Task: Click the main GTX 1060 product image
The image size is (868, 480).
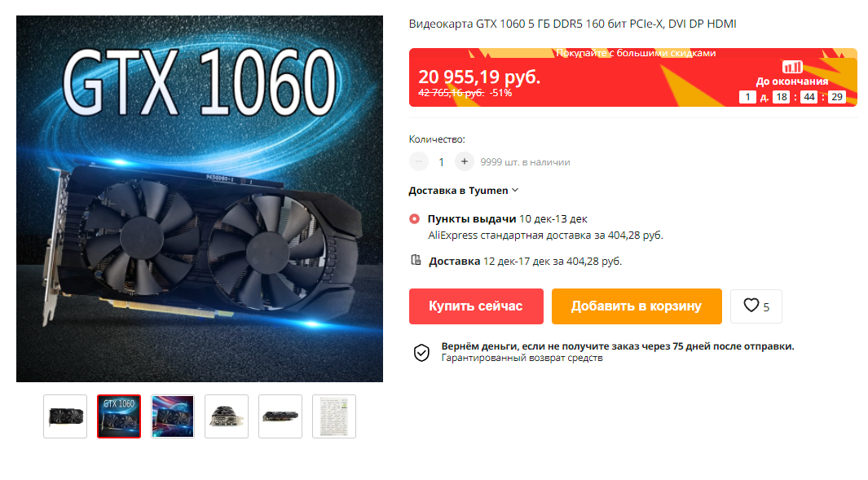Action: 200,199
